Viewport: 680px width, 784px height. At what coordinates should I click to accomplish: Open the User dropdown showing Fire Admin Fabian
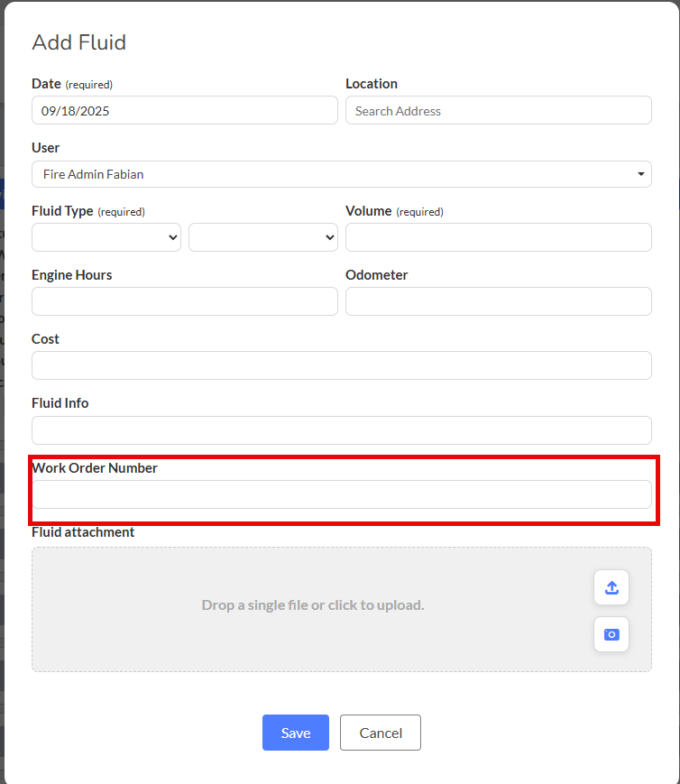point(341,174)
